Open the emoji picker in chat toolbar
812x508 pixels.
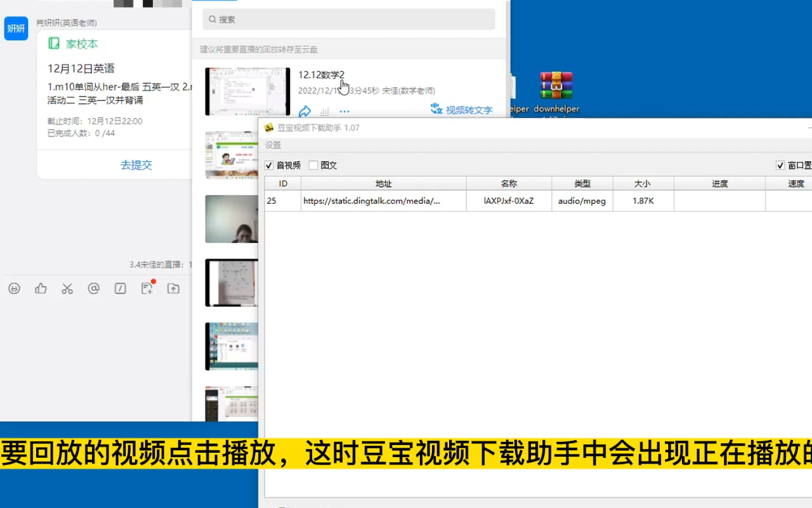14,288
